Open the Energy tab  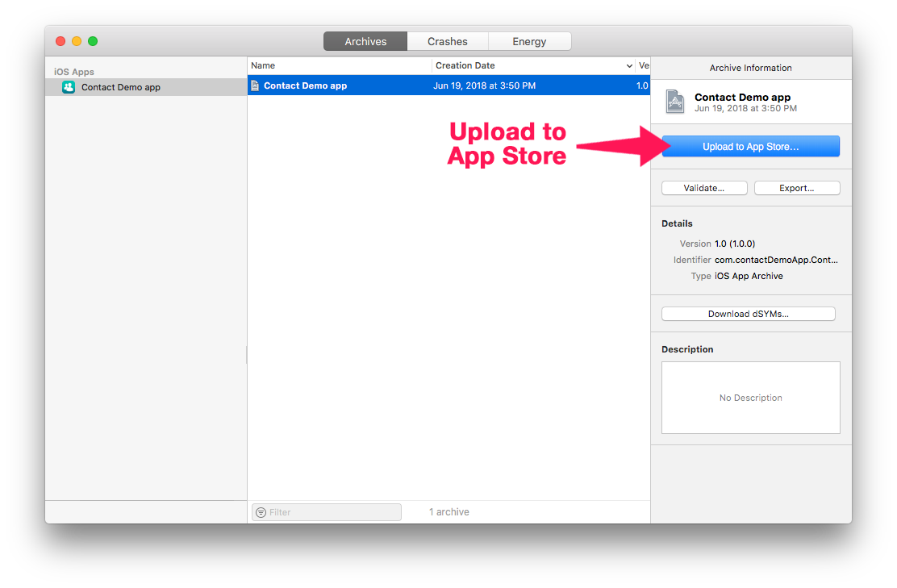(x=529, y=41)
